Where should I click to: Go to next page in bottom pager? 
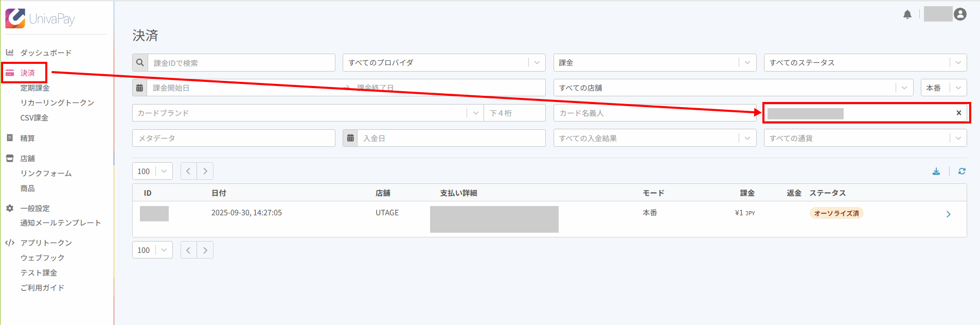(205, 250)
